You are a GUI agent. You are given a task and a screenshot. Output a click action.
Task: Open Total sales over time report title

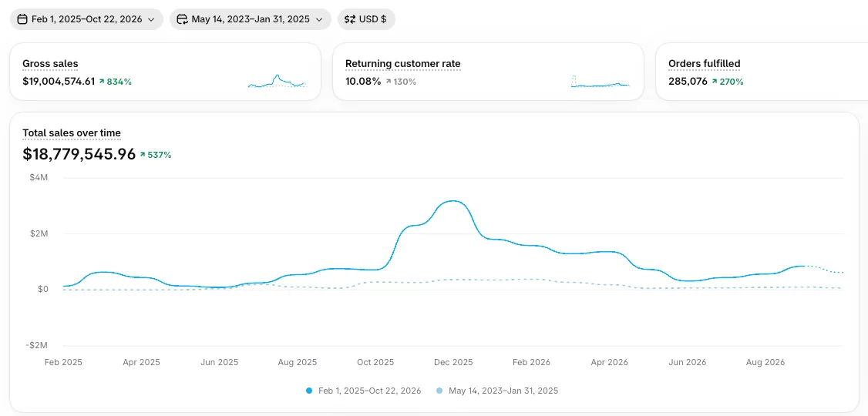click(72, 133)
